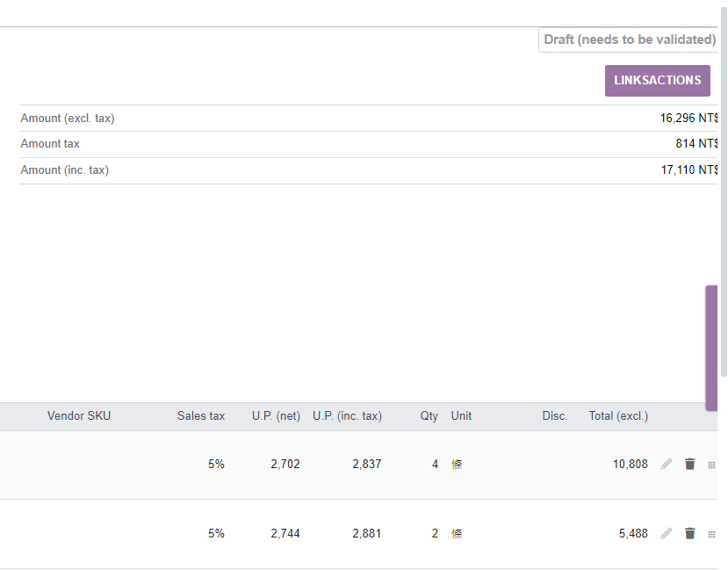Sort by U.P. (inc. tax) header
This screenshot has width=728, height=570.
pyautogui.click(x=347, y=416)
